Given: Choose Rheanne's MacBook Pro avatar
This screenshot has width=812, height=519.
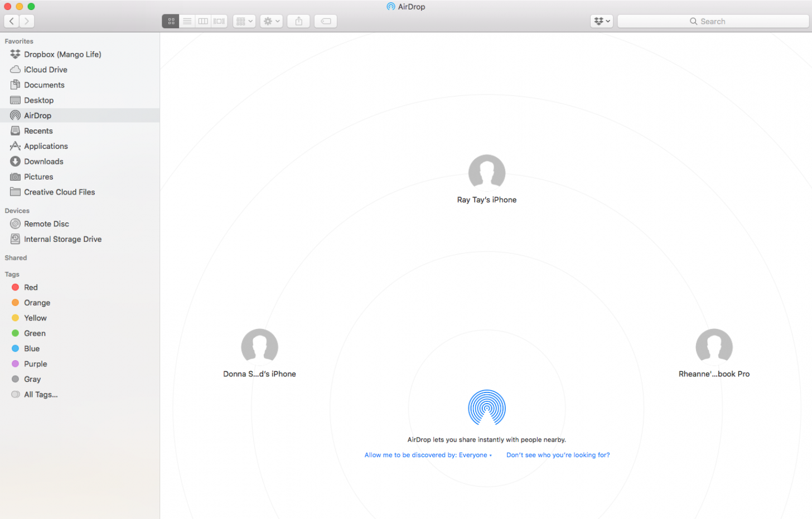Looking at the screenshot, I should pos(714,347).
